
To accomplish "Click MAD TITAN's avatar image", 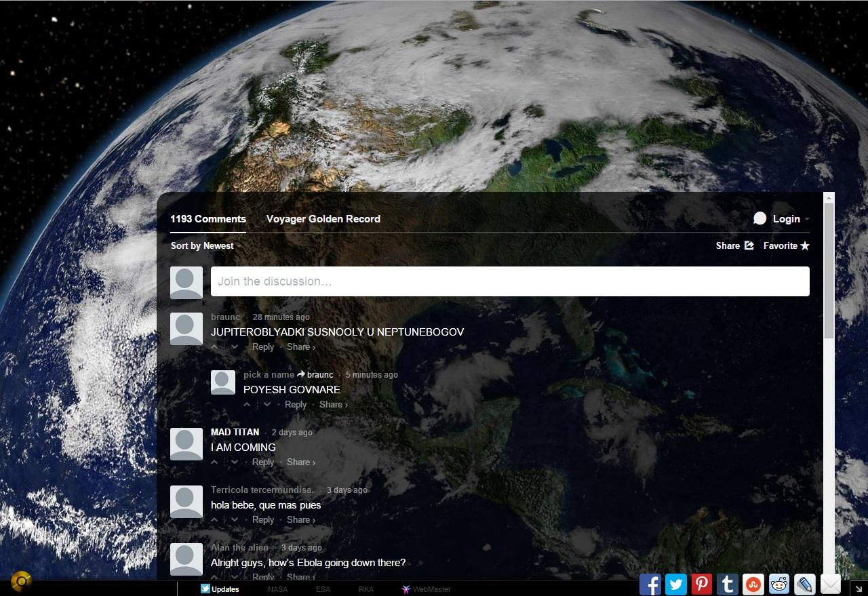I will (x=186, y=444).
